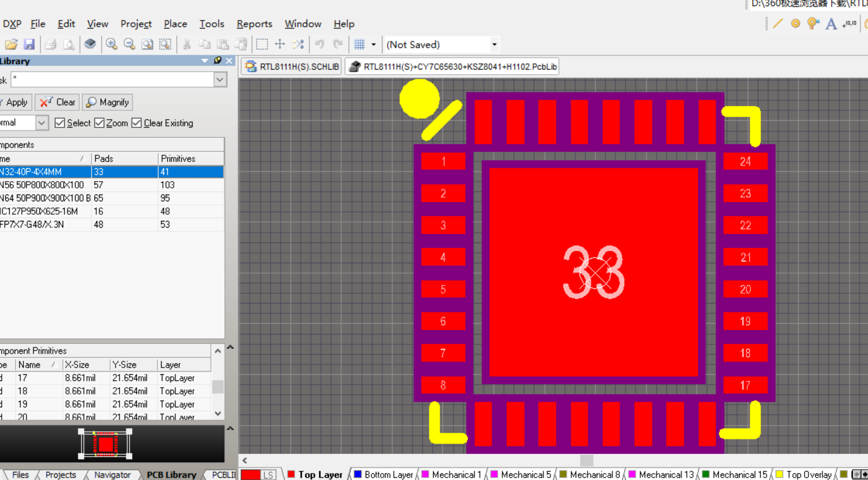The height and width of the screenshot is (480, 868).
Task: Save the library with the floppy disk icon
Action: [x=29, y=44]
